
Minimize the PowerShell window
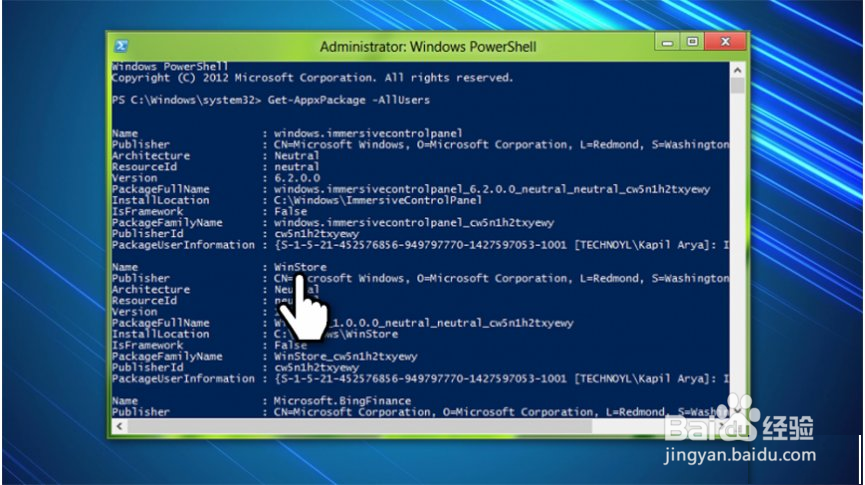[x=667, y=42]
